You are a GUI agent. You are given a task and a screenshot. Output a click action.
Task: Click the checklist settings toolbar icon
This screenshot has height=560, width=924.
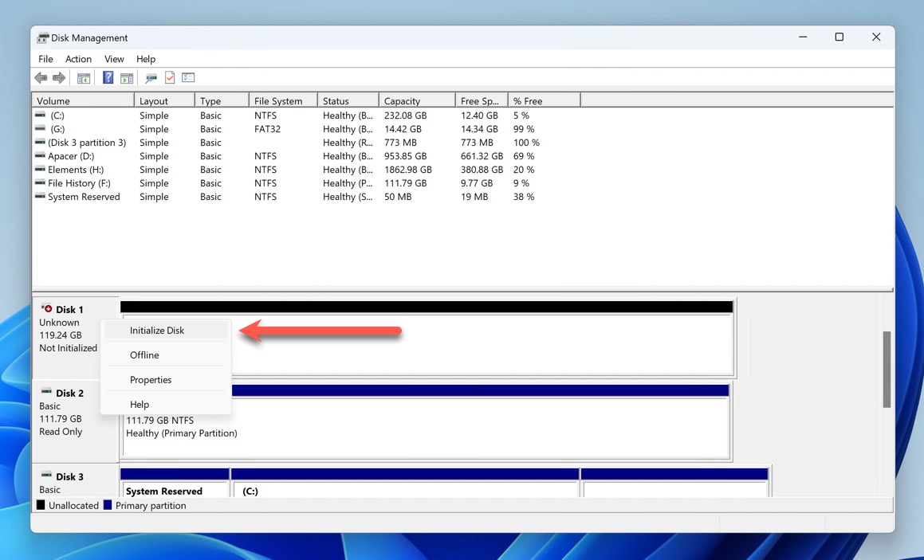188,78
